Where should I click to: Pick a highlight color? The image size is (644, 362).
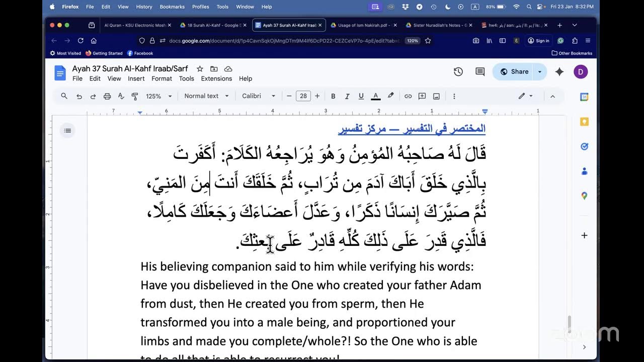click(x=390, y=96)
